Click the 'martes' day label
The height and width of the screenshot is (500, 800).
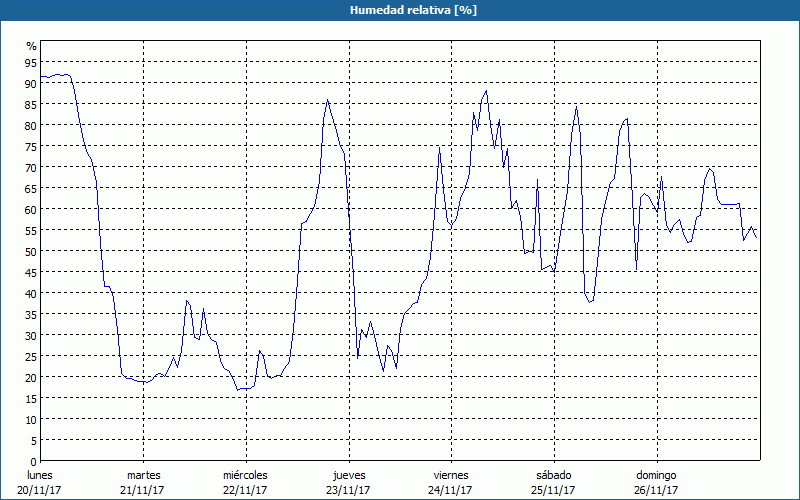[x=143, y=475]
